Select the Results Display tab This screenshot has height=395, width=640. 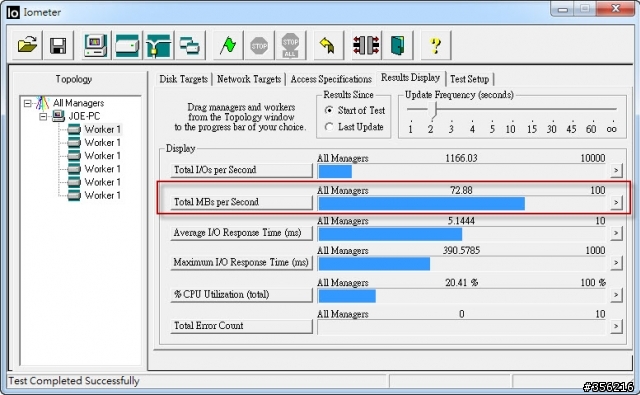(x=411, y=78)
